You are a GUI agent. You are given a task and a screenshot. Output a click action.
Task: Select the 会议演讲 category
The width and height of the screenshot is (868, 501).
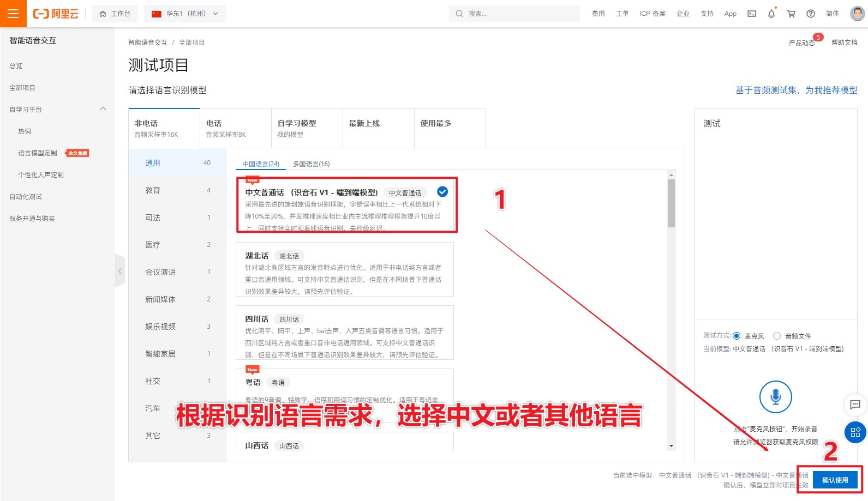(178, 272)
